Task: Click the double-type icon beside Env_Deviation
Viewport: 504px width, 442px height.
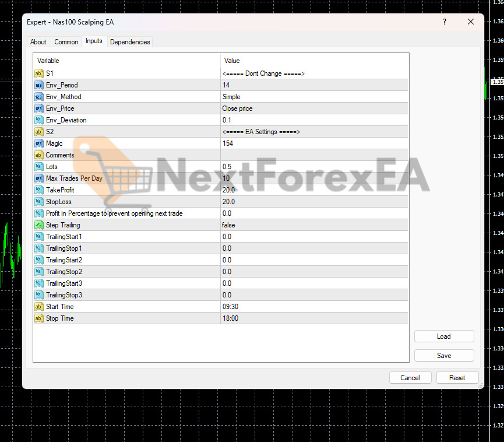Action: [39, 120]
